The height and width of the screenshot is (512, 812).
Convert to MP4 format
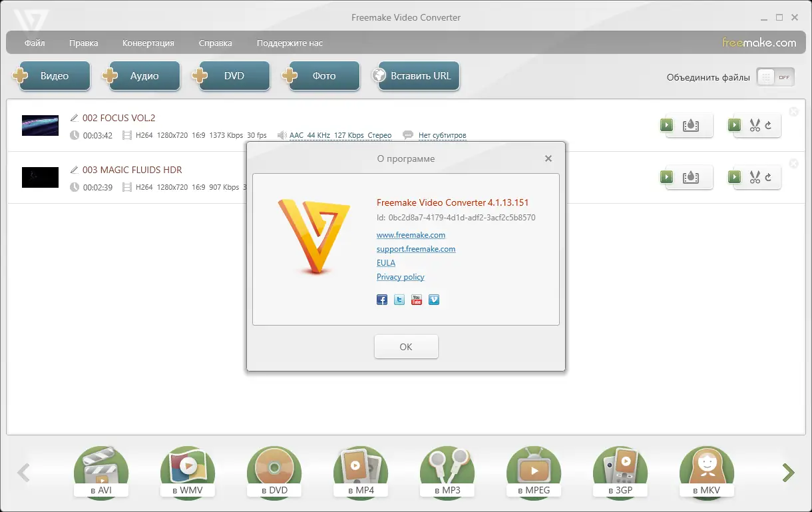pos(361,473)
